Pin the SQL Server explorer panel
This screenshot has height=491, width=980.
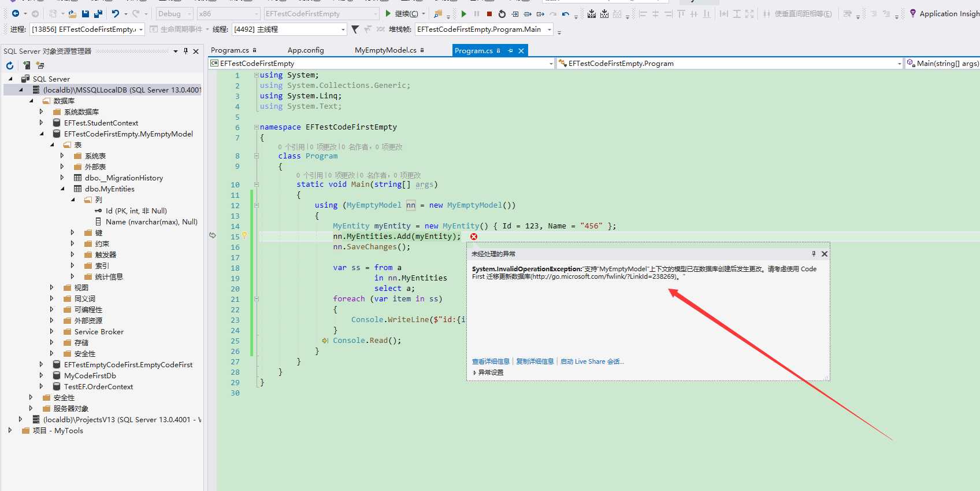tap(185, 51)
